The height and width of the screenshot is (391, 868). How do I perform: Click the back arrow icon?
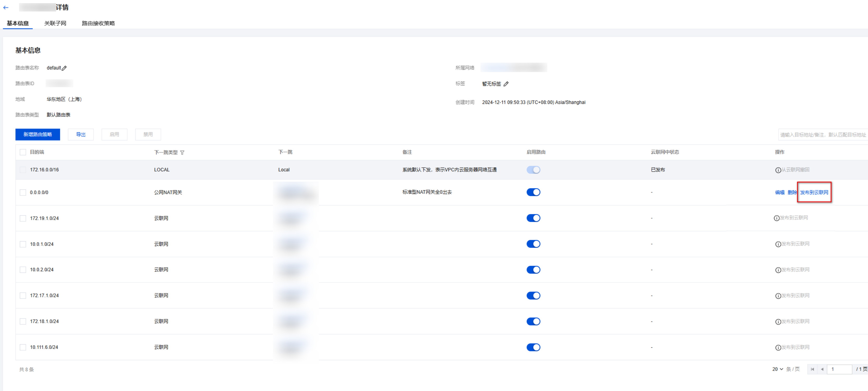click(6, 7)
